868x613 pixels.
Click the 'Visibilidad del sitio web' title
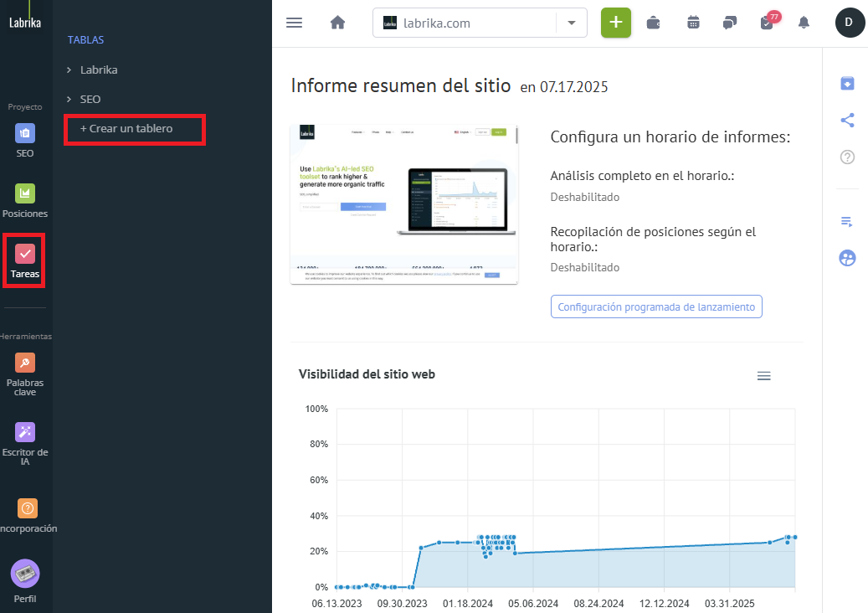pos(367,374)
